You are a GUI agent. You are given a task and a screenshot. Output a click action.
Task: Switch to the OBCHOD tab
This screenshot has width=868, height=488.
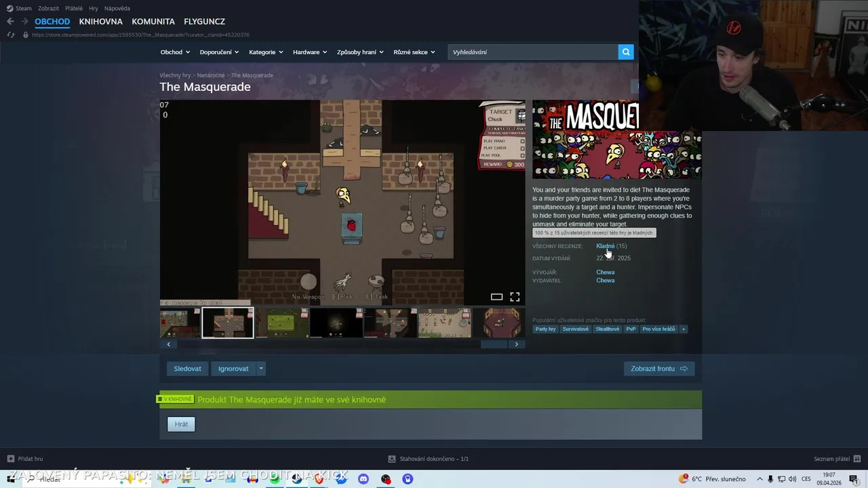(52, 22)
